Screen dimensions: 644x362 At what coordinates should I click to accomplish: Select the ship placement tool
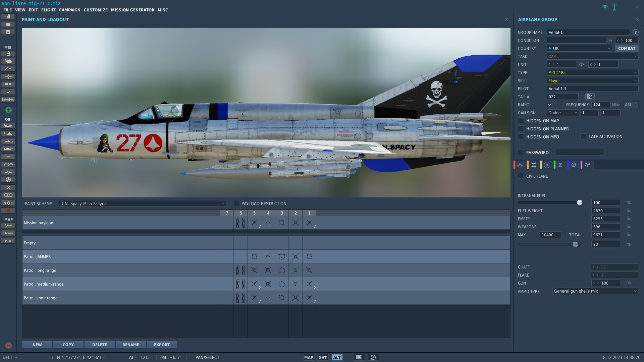pyautogui.click(x=8, y=141)
